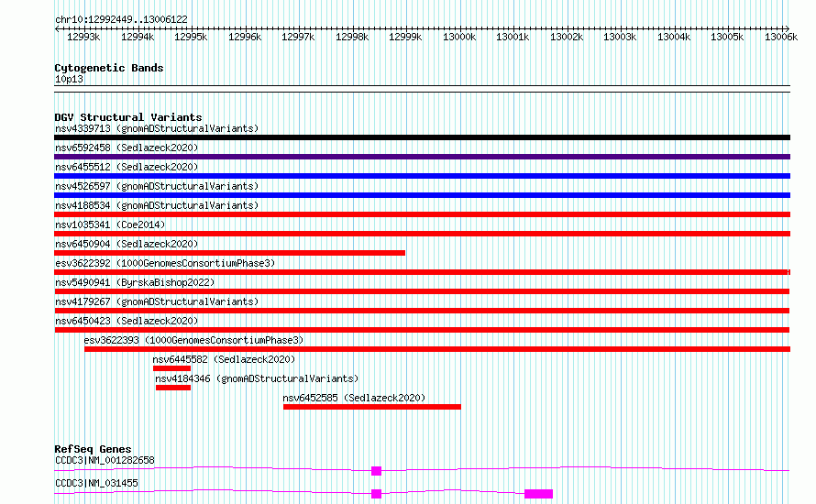This screenshot has width=816, height=504.
Task: Click the 13000k ruler tick label
Action: click(459, 37)
